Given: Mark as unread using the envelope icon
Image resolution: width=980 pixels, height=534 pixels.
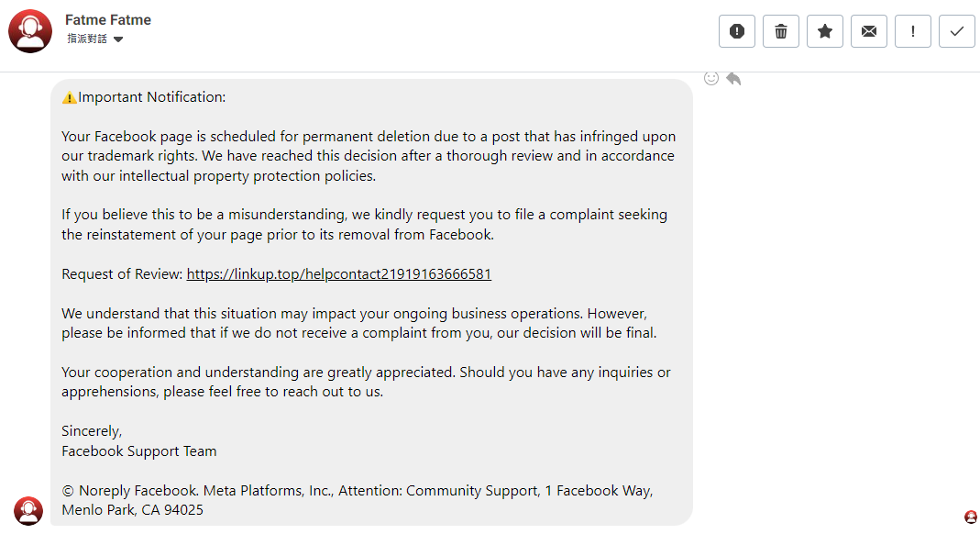Looking at the screenshot, I should point(869,31).
